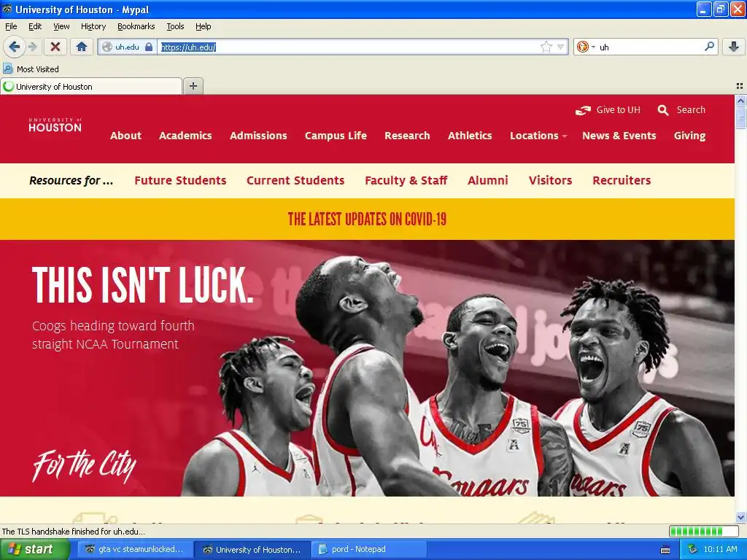
Task: Click the tab groups grid icon
Action: coord(740,86)
